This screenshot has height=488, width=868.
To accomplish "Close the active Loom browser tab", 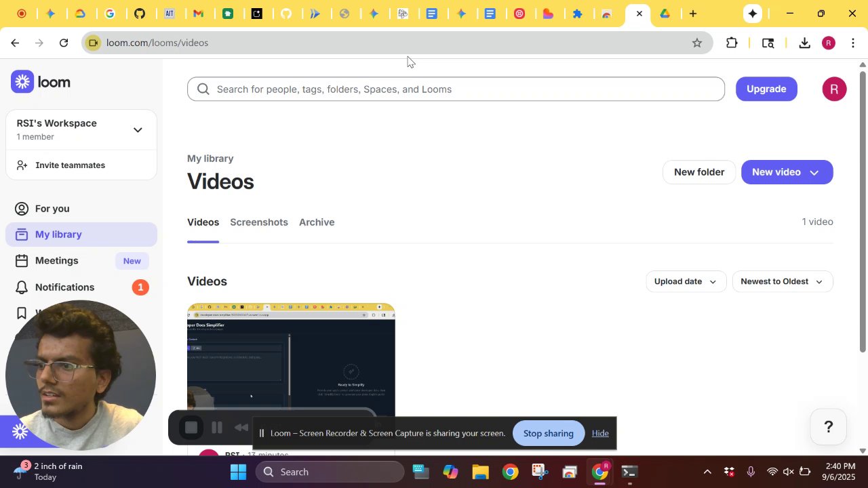I will pyautogui.click(x=639, y=14).
